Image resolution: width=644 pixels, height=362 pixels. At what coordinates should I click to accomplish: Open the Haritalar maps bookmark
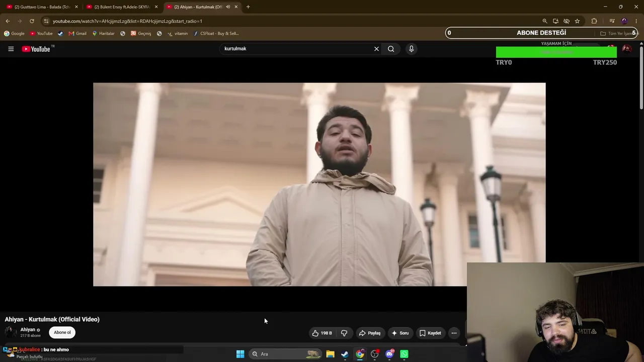103,34
